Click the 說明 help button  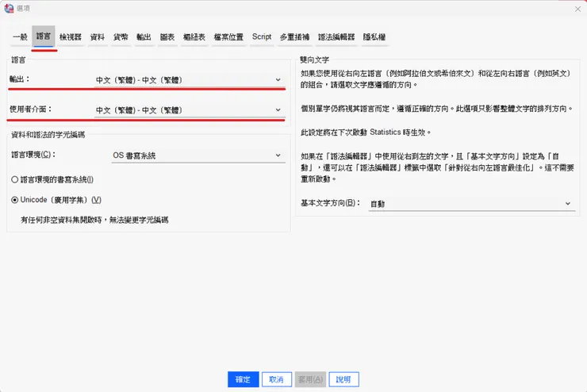pos(343,379)
